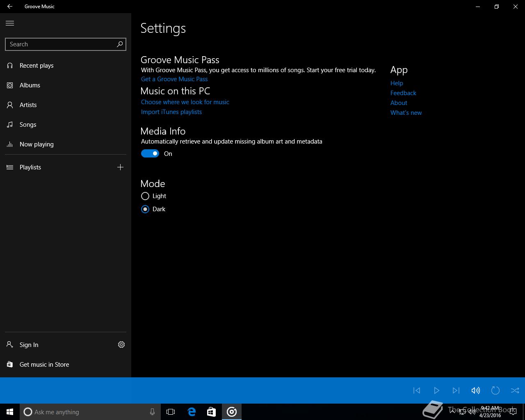
Task: Open the hamburger navigation menu
Action: (x=10, y=23)
